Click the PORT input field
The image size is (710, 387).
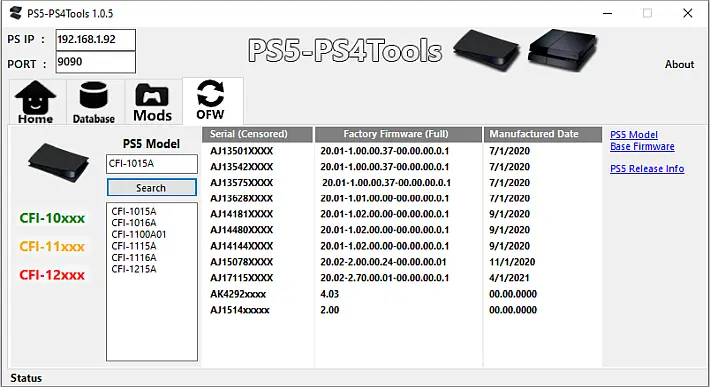pyautogui.click(x=96, y=62)
